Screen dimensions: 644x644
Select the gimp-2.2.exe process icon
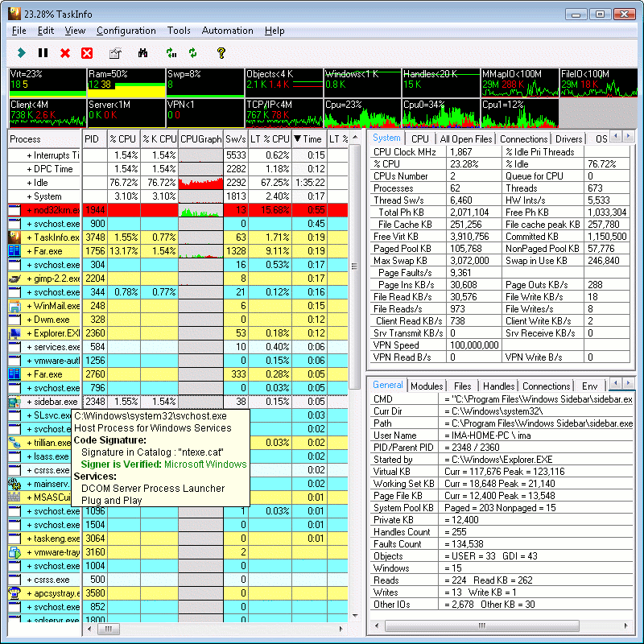click(x=14, y=279)
